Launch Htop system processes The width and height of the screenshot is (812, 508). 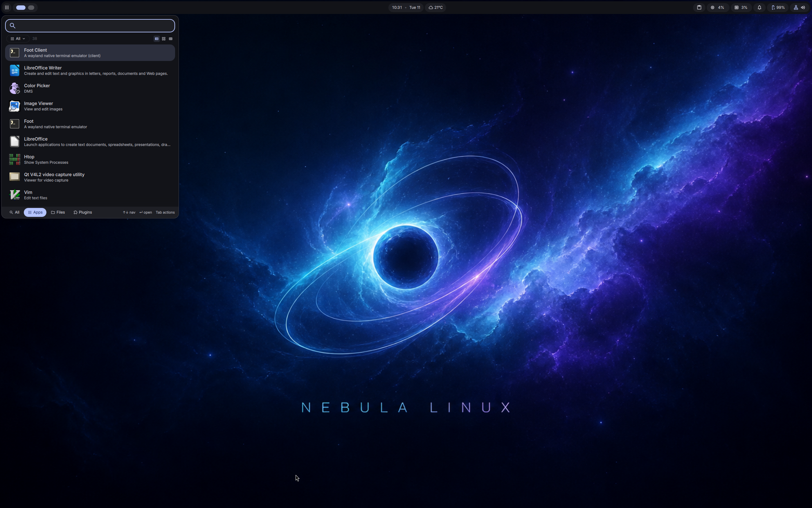(x=90, y=160)
